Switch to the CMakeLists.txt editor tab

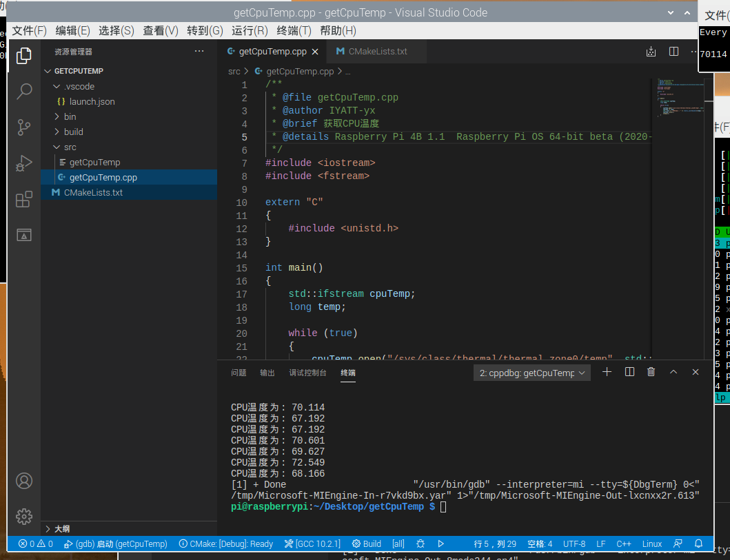coord(376,52)
